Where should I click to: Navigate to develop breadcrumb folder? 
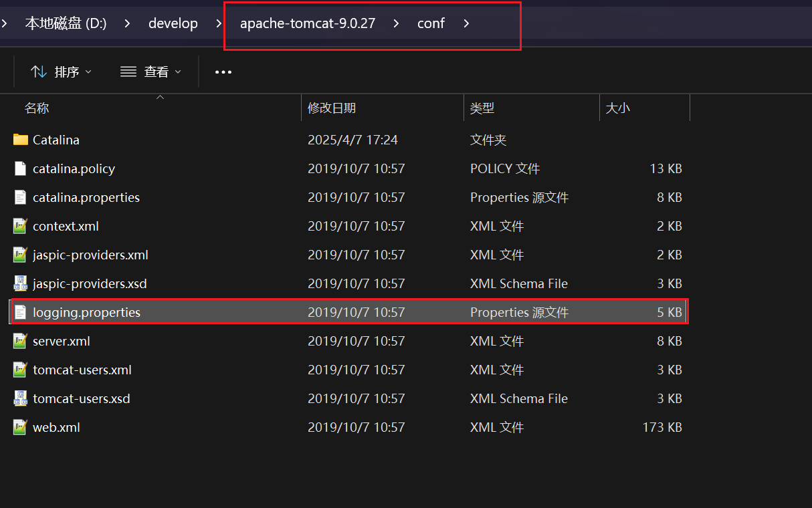click(173, 23)
